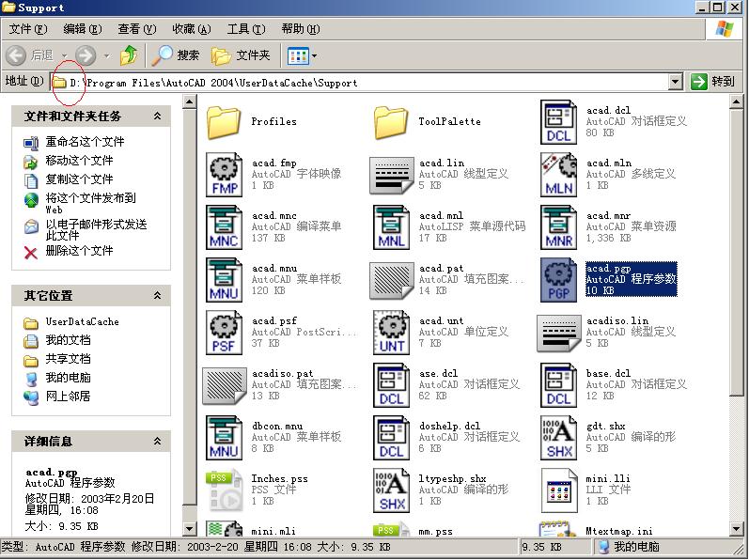Select the acad.mnc compiled menu icon
Screen dimensions: 749x560
pos(224,227)
